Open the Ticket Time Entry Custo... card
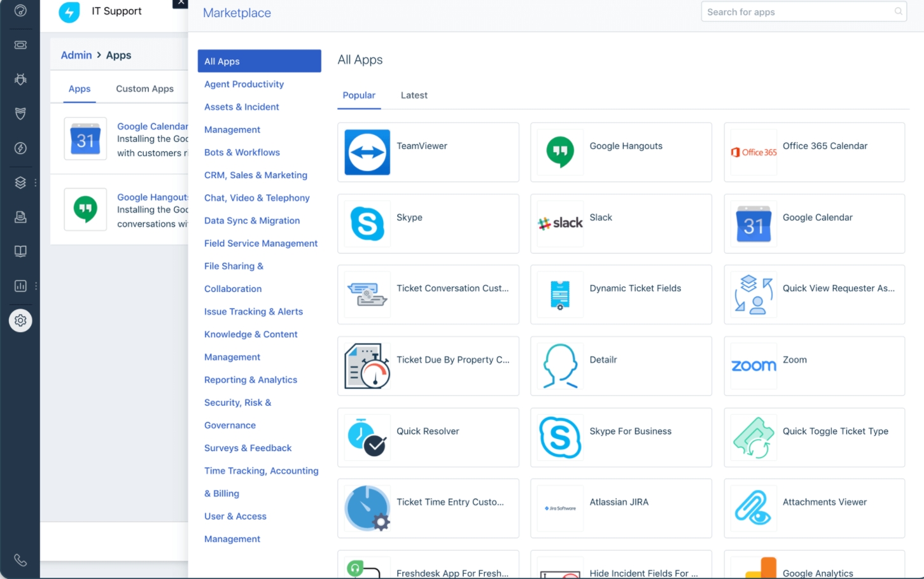This screenshot has width=924, height=579. point(428,508)
